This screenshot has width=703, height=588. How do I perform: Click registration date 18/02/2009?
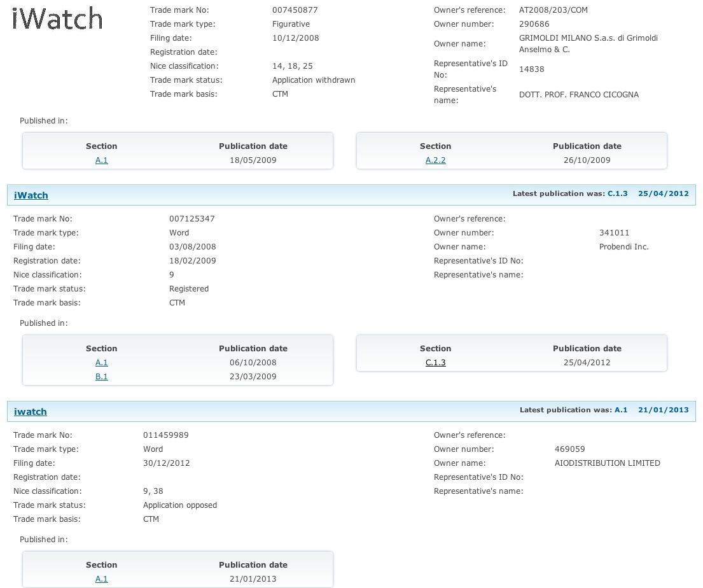click(x=192, y=260)
